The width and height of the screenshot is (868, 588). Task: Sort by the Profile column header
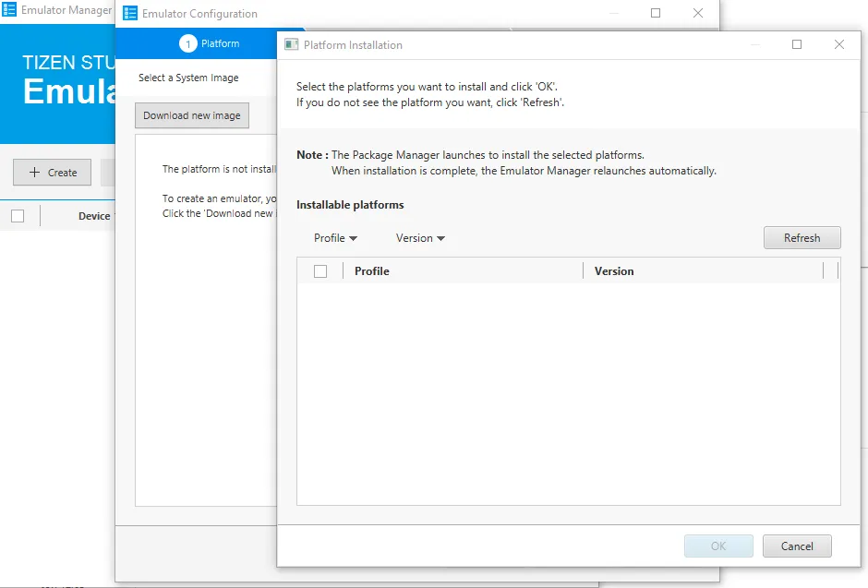point(372,271)
